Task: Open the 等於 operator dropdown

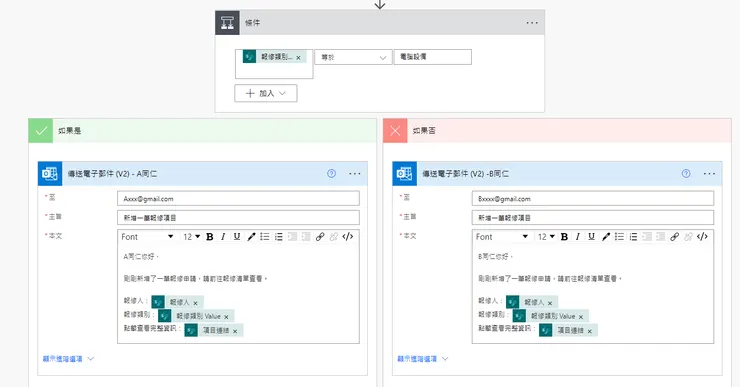Action: click(353, 57)
